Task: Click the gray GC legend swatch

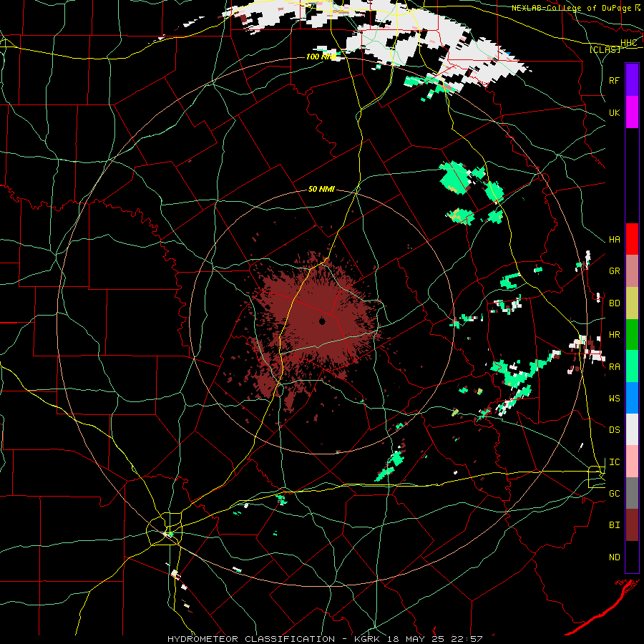Action: click(x=632, y=493)
